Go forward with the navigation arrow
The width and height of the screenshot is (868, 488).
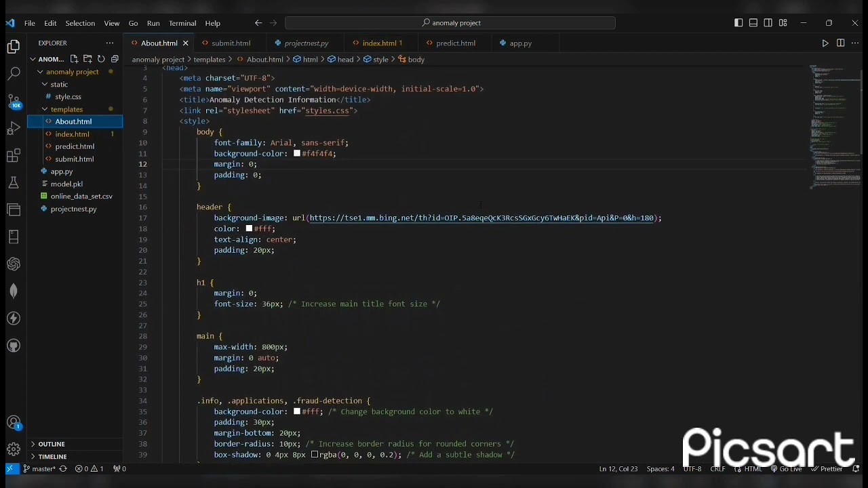tap(273, 22)
